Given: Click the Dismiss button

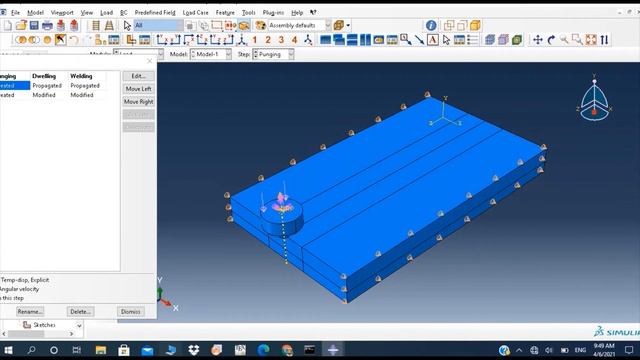Looking at the screenshot, I should click(131, 311).
